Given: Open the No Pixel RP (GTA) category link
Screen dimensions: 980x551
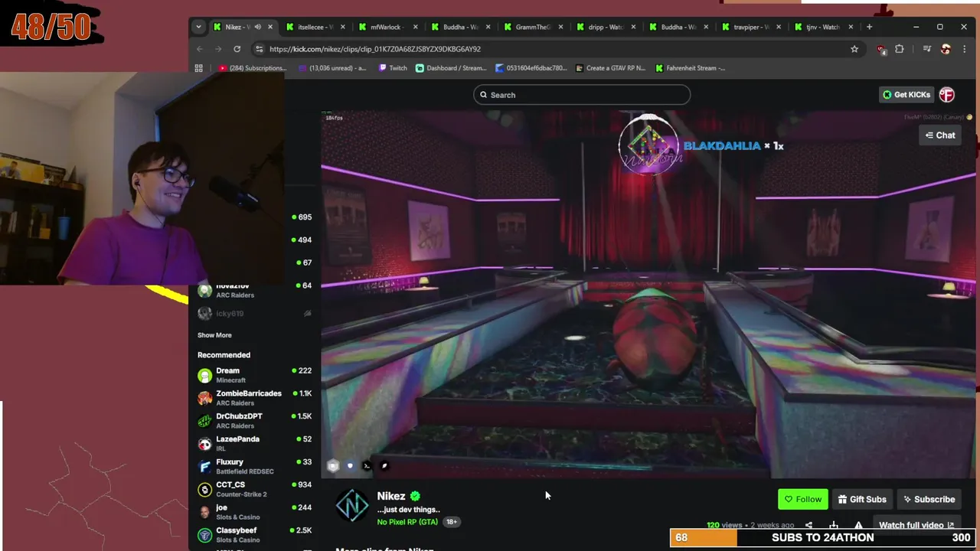Looking at the screenshot, I should coord(407,522).
